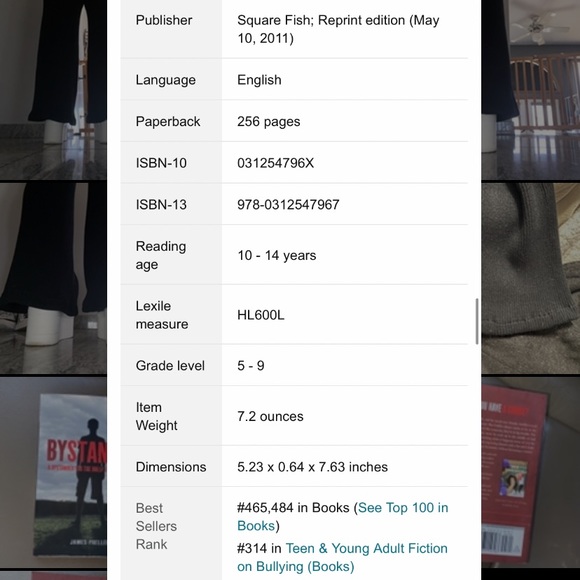Select the black pants with white shoes thumbnail

tap(53, 278)
